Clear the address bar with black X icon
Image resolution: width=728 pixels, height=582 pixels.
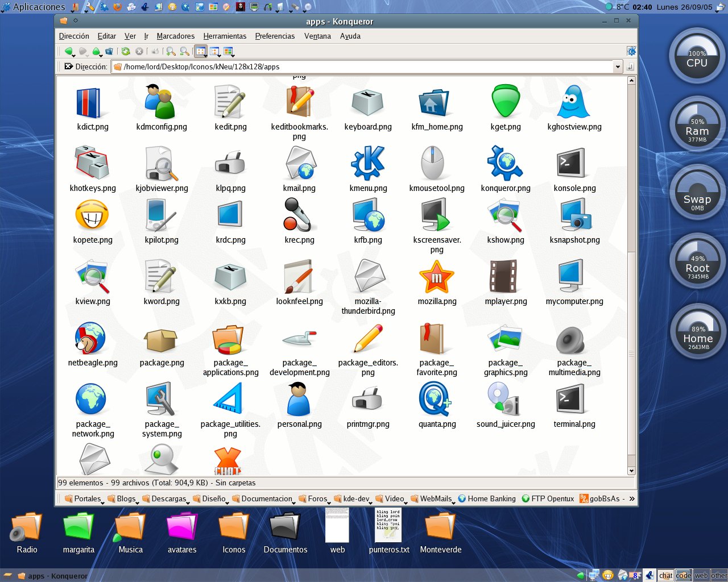[x=69, y=66]
